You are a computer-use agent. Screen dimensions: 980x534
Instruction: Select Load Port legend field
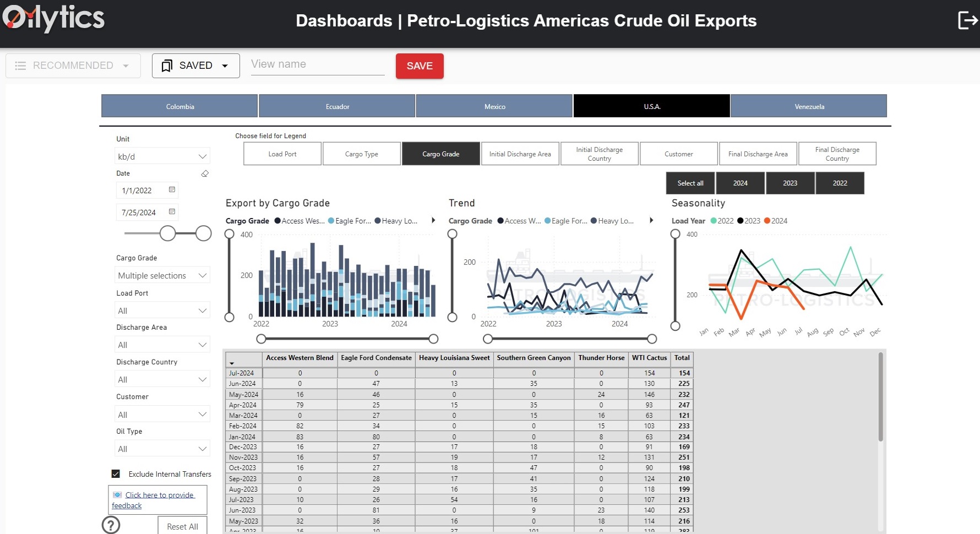282,154
